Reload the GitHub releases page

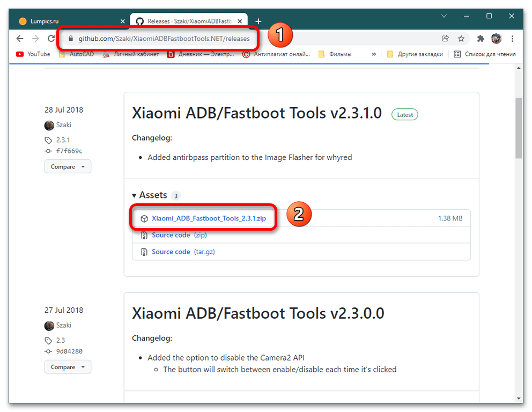pyautogui.click(x=51, y=39)
